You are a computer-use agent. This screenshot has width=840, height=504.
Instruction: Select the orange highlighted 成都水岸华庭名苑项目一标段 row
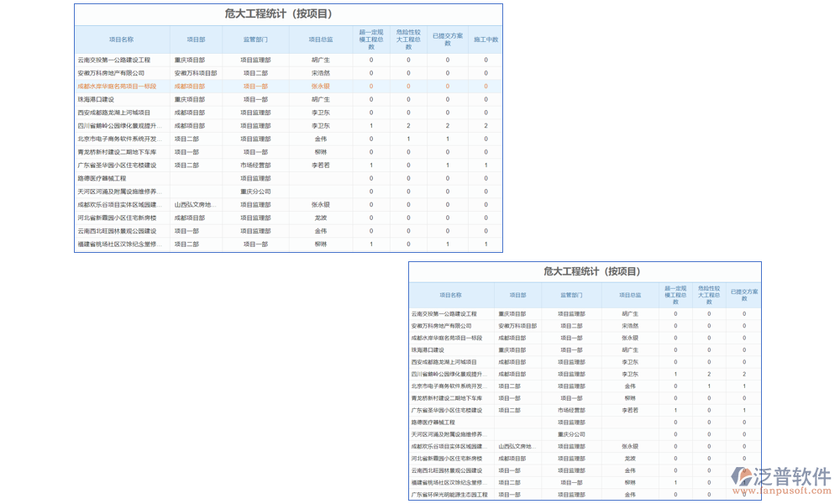tap(117, 87)
